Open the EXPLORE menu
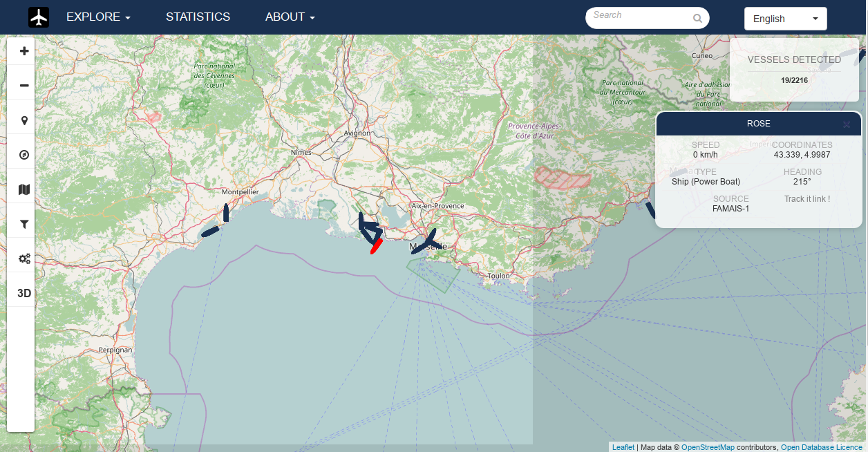The image size is (868, 452). (97, 17)
